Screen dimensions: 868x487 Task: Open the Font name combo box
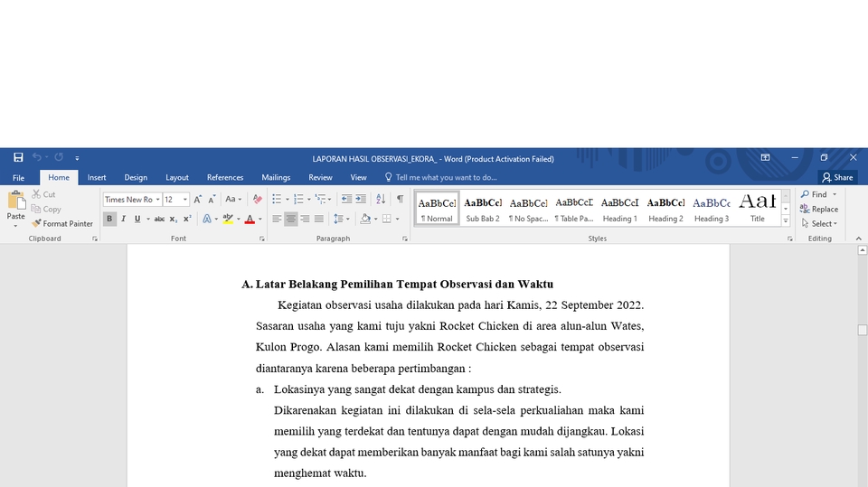[x=132, y=199]
